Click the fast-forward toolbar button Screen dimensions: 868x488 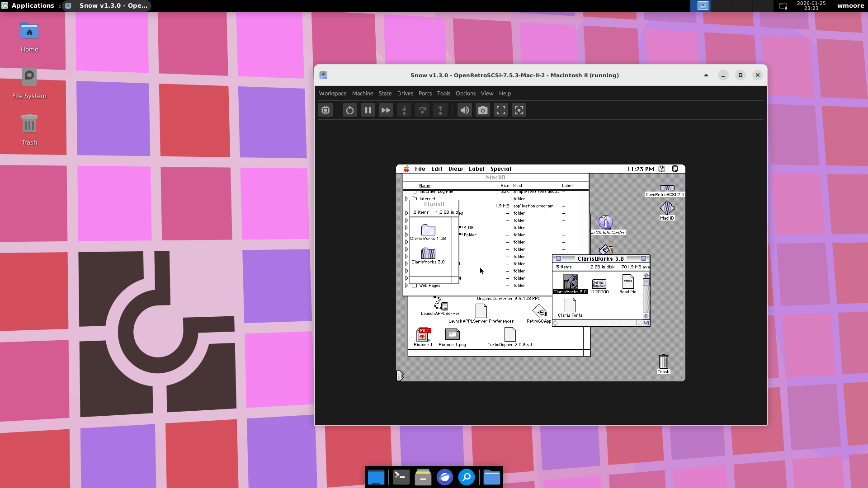pyautogui.click(x=386, y=110)
